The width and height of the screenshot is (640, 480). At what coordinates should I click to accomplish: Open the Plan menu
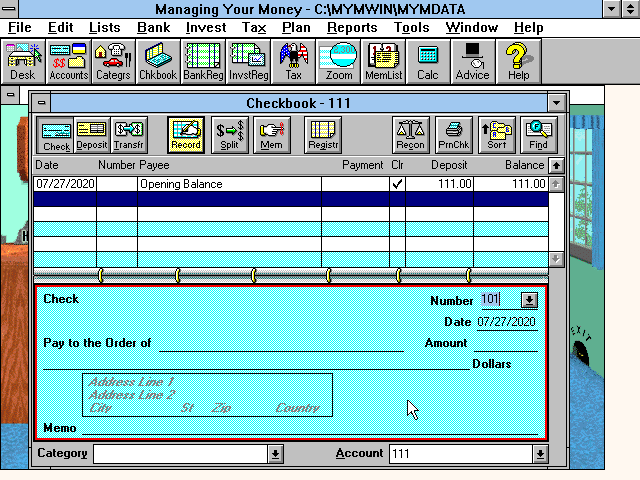pyautogui.click(x=296, y=27)
